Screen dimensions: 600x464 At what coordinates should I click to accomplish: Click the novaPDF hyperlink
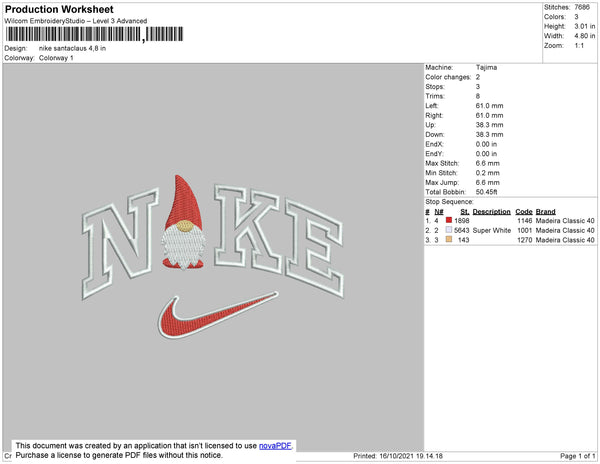click(x=275, y=446)
